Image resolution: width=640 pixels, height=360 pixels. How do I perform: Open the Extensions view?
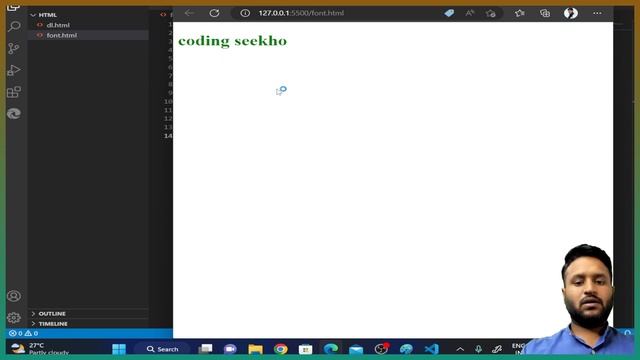pos(14,92)
